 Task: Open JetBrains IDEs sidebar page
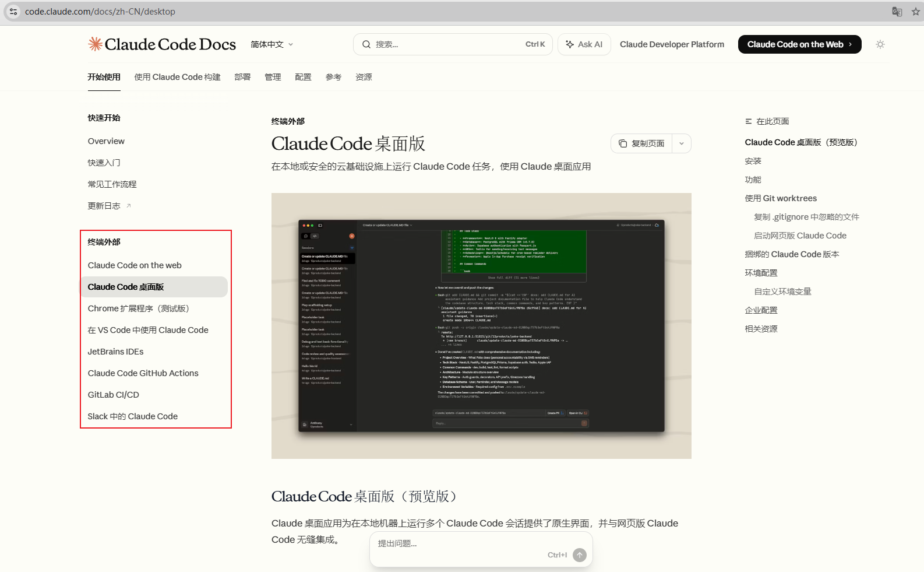(115, 352)
